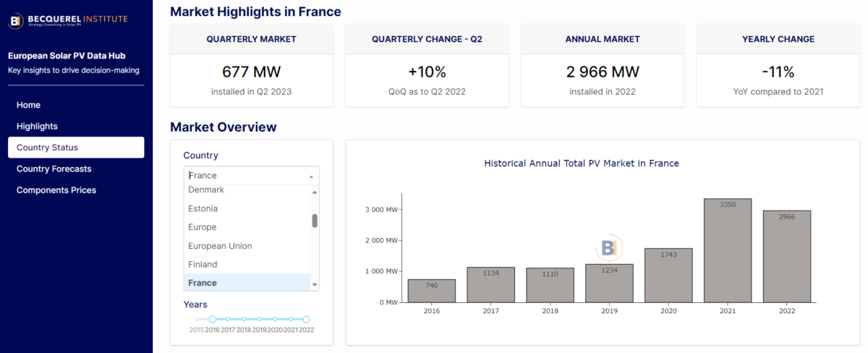
Task: Select Finland in the country list
Action: [202, 264]
